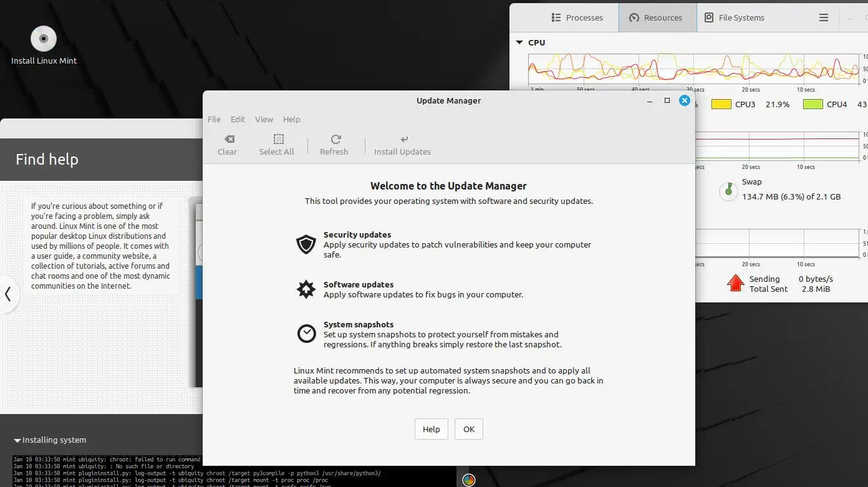Viewport: 868px width, 487px height.
Task: Collapse the CPU section in System Monitor
Action: (519, 42)
